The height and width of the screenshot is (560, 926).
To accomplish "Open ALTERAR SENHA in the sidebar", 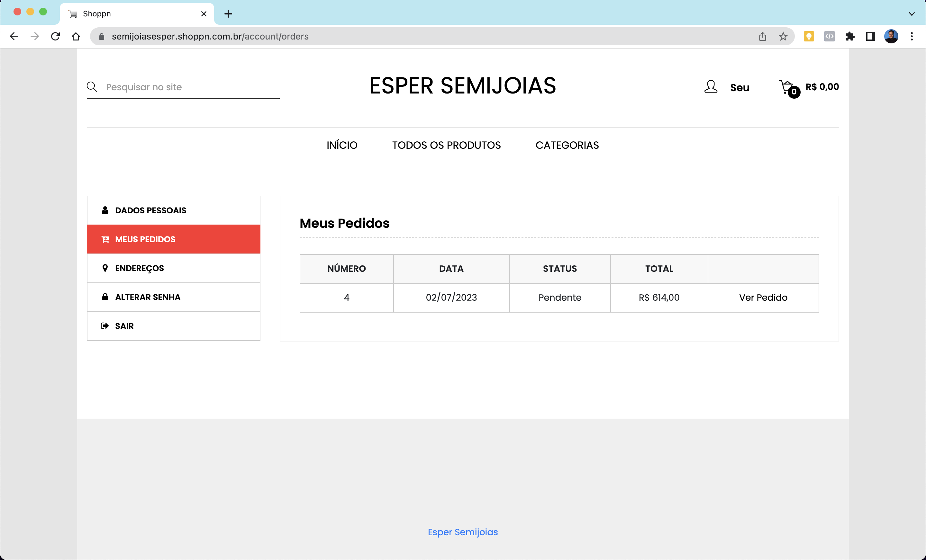I will [174, 297].
